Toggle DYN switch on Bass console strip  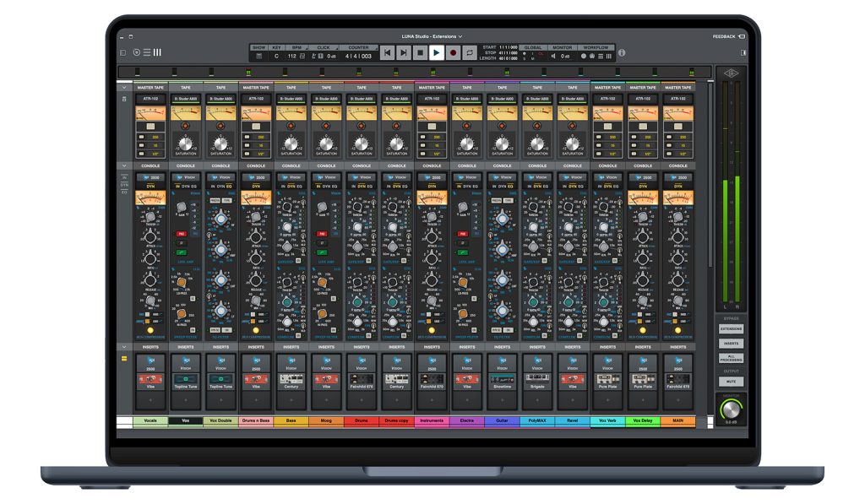pos(291,187)
